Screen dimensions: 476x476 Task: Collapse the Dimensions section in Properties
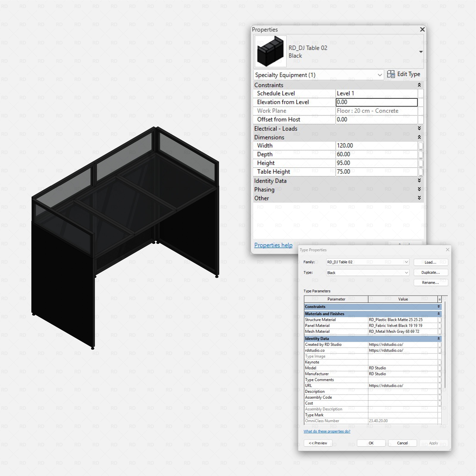pos(419,137)
